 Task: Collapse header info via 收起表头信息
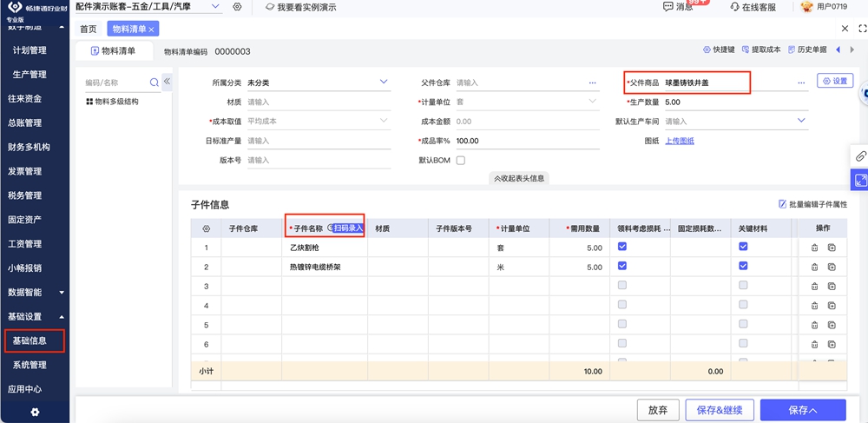[519, 178]
